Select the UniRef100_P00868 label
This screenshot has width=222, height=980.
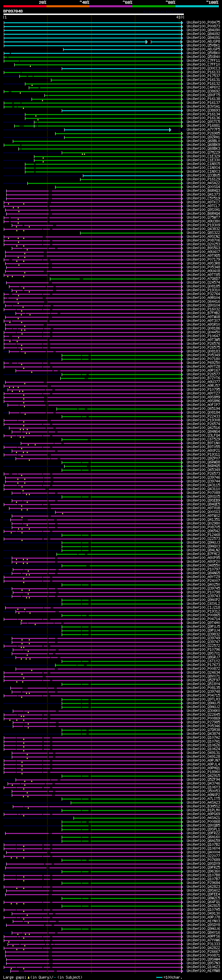coord(203,821)
